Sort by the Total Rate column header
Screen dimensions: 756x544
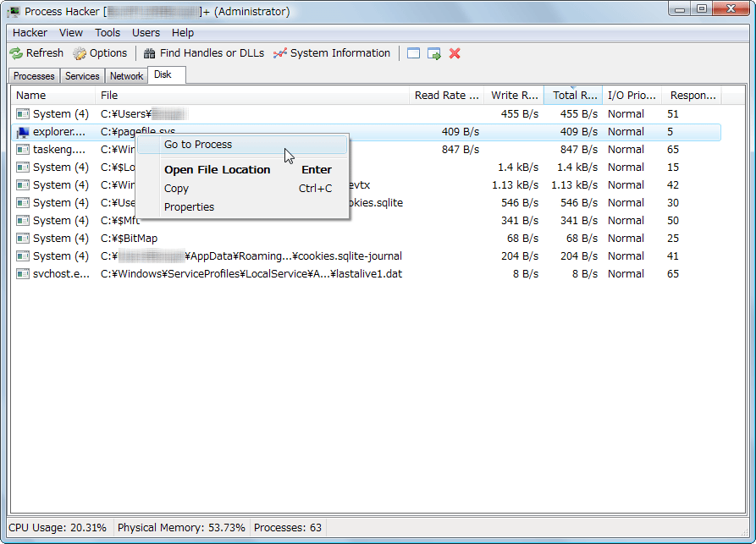[573, 96]
